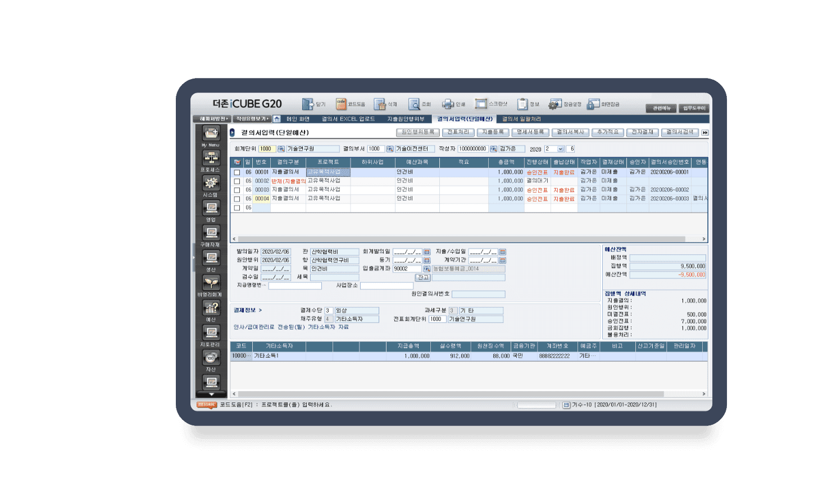823x504 pixels.
Task: Tick checkbox of the empty last row
Action: [x=237, y=208]
